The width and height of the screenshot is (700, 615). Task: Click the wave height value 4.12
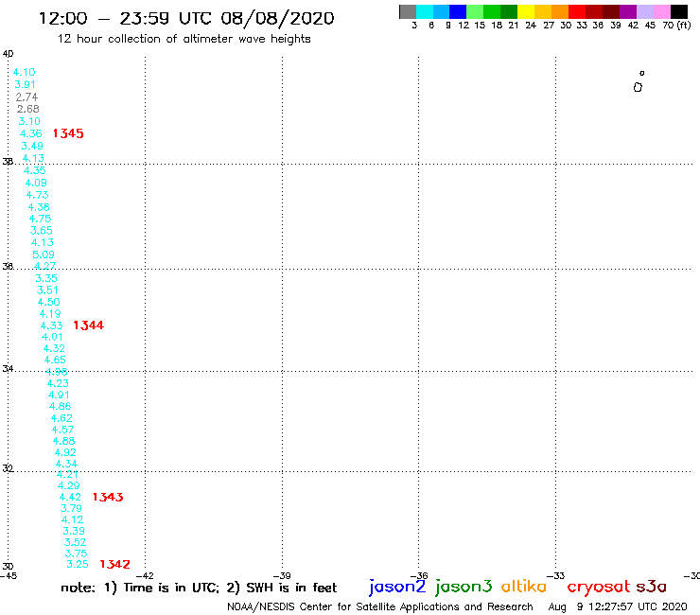(73, 519)
